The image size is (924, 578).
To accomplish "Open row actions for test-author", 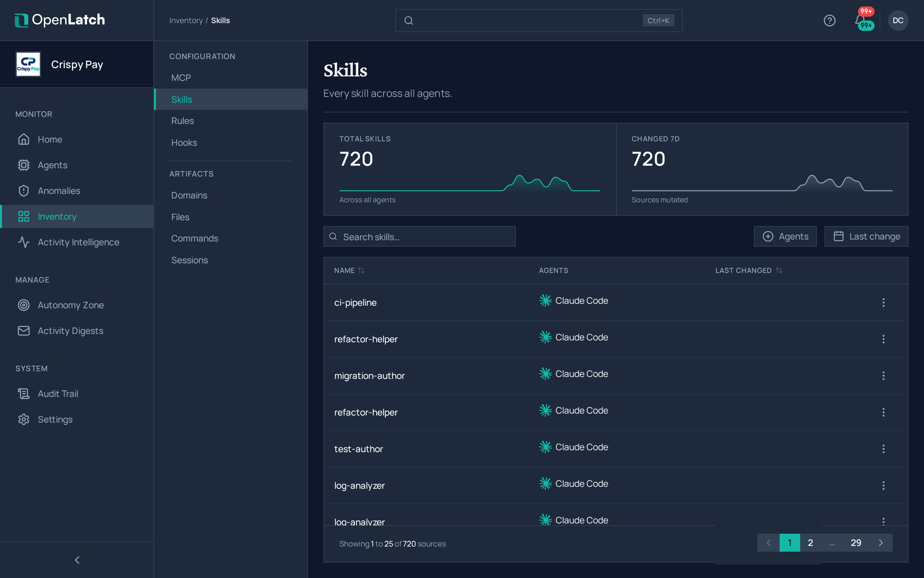I will coord(883,449).
